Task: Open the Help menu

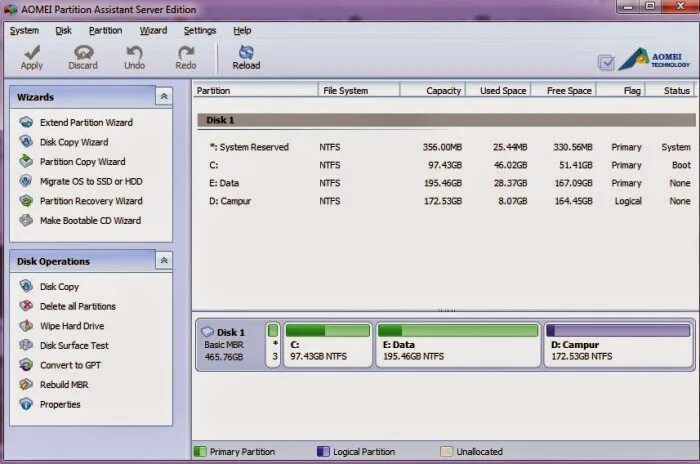Action: click(x=242, y=30)
